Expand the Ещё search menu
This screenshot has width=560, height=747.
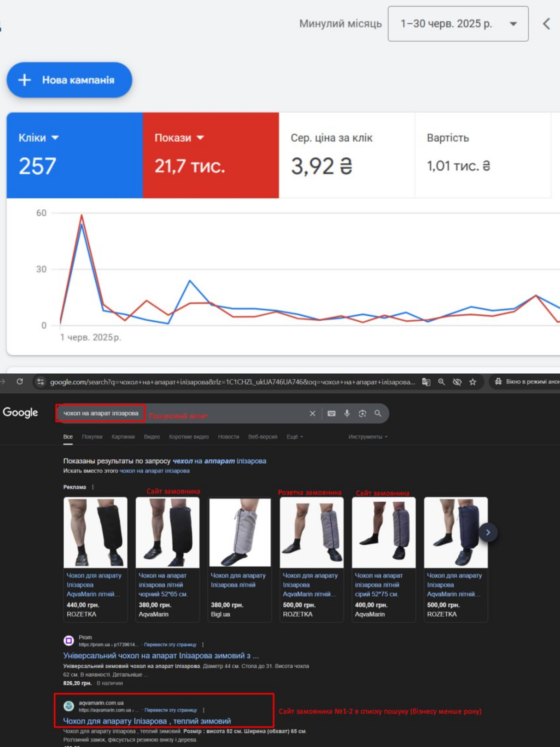point(295,437)
